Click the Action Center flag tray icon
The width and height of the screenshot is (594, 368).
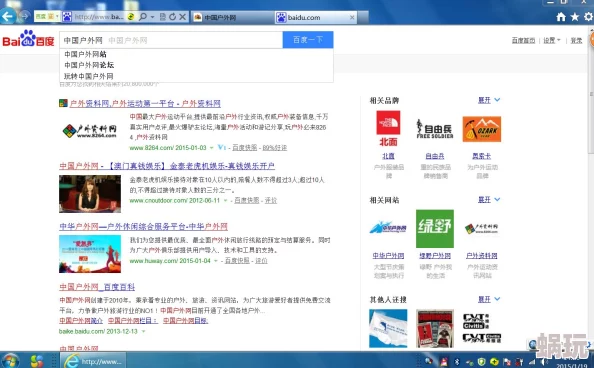click(507, 362)
